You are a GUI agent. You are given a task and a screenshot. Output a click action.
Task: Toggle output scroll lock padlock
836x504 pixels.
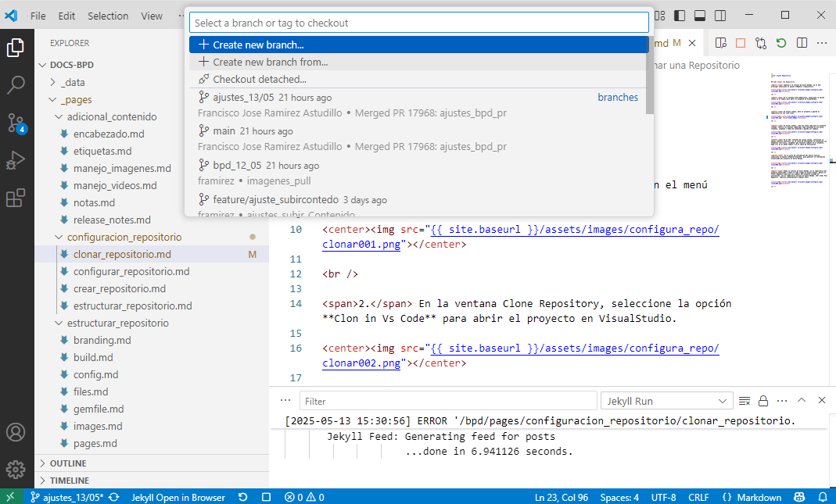[x=763, y=401]
